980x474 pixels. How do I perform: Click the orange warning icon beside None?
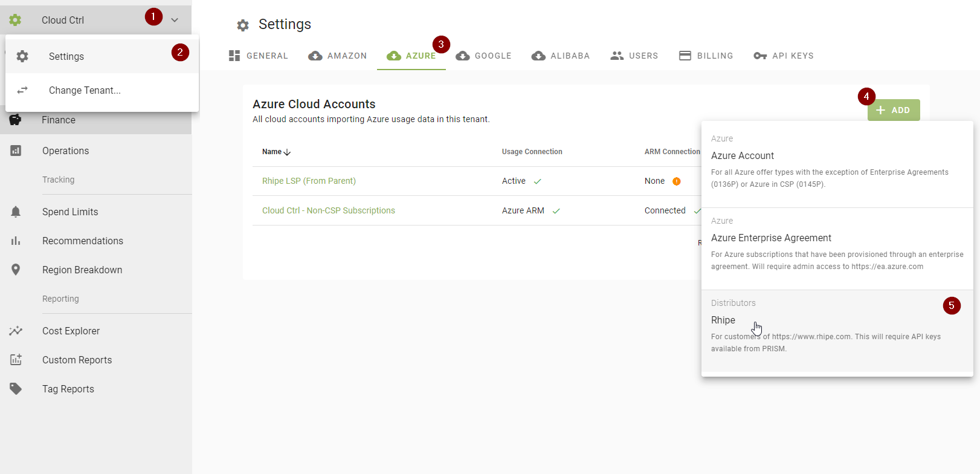[x=677, y=181]
